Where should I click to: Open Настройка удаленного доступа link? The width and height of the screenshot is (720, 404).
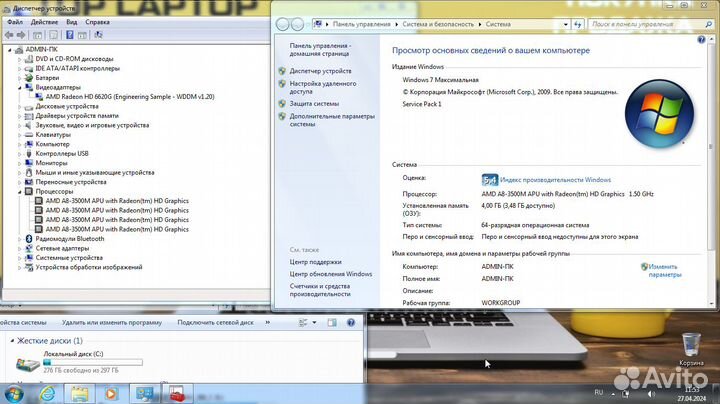coord(323,88)
